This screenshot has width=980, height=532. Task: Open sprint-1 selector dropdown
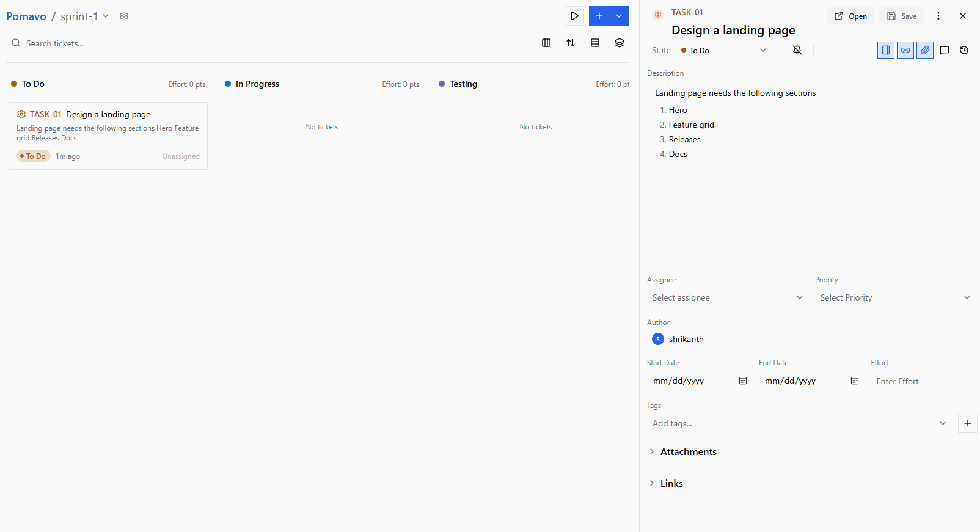[85, 16]
